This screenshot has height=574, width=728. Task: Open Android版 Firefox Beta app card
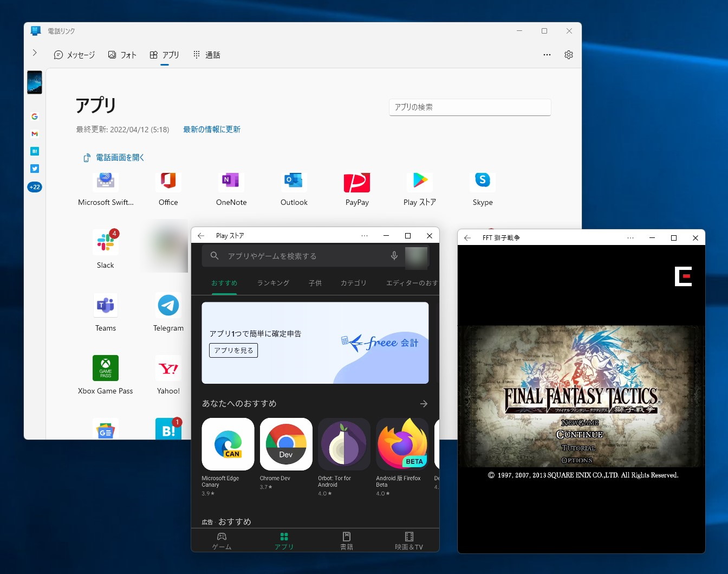pos(402,457)
